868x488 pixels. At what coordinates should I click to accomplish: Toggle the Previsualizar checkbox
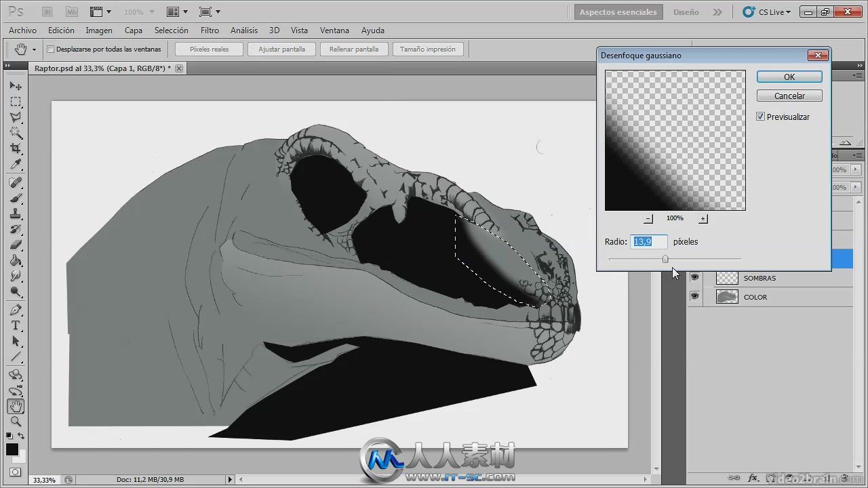point(761,117)
